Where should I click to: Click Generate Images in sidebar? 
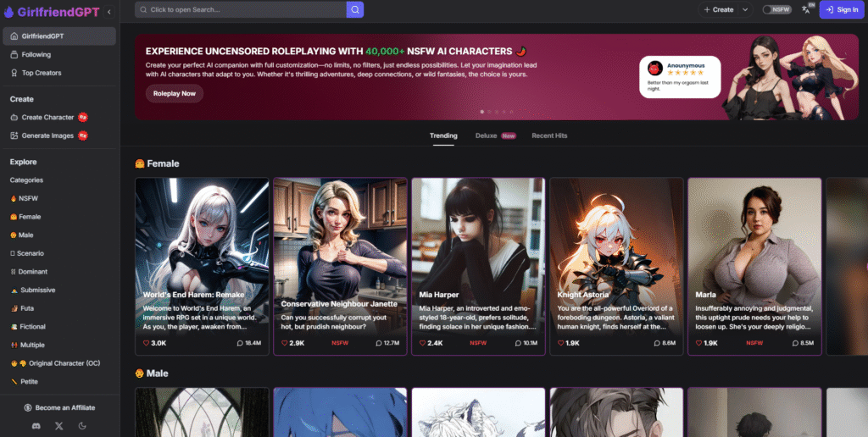click(x=59, y=136)
